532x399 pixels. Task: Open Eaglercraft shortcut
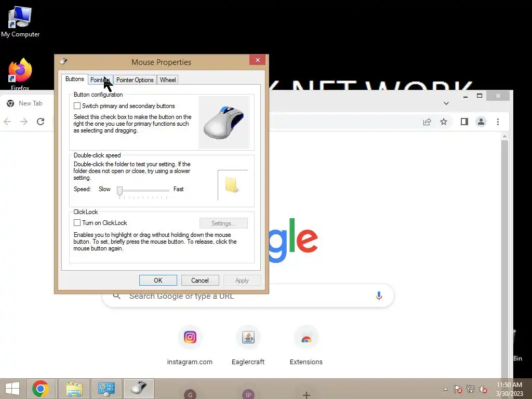pyautogui.click(x=248, y=345)
